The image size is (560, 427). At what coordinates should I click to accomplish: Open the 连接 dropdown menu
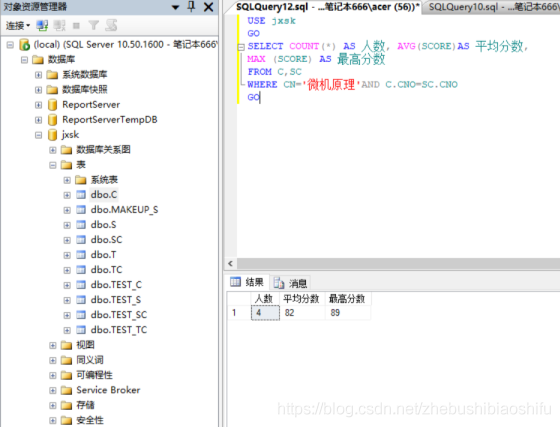tap(18, 25)
